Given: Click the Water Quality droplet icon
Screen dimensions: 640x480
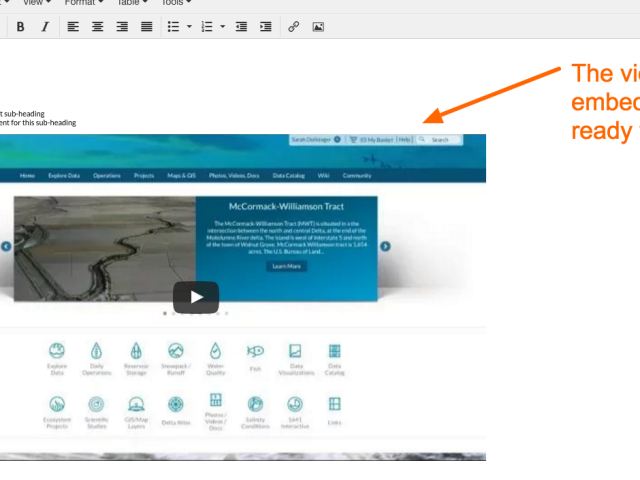Looking at the screenshot, I should click(x=216, y=351).
